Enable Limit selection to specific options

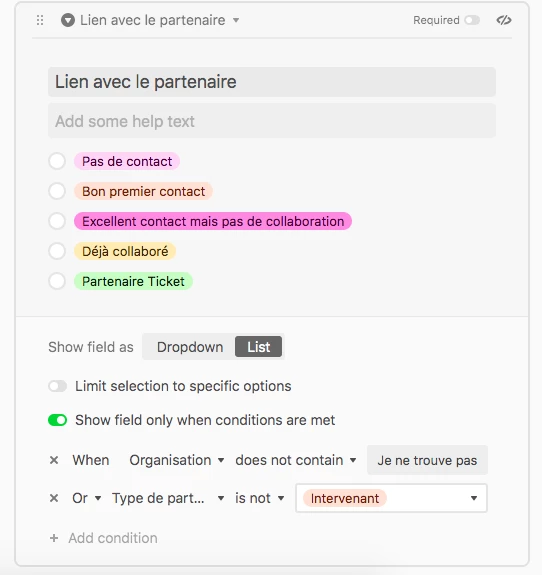(x=58, y=386)
